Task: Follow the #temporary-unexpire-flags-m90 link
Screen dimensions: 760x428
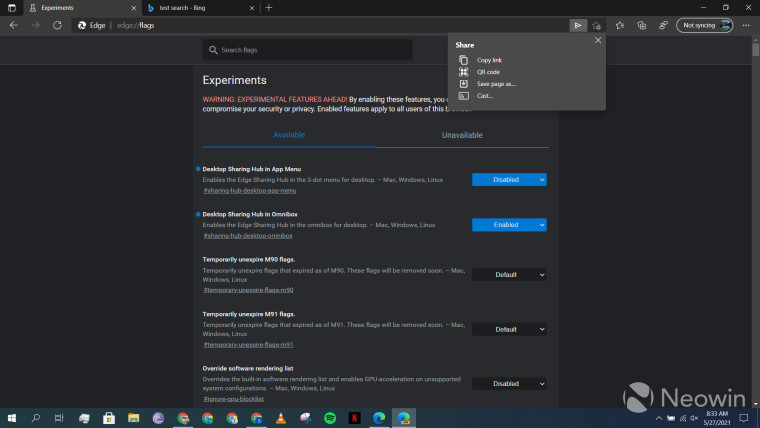Action: click(x=248, y=290)
